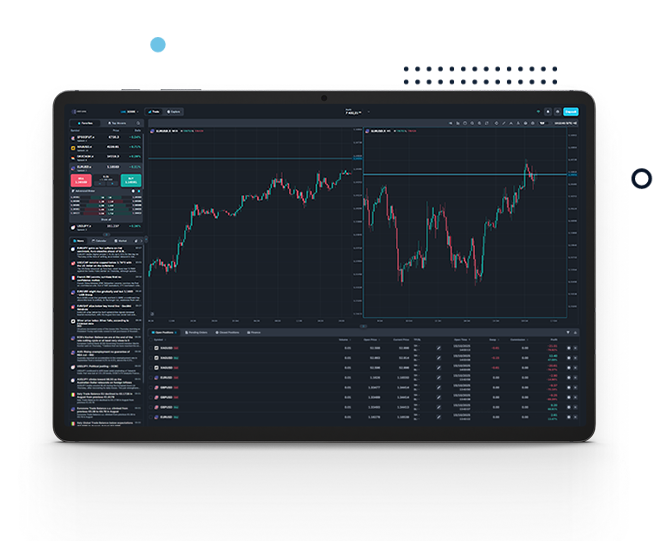665x541 pixels.
Task: Click the red Sell button for EURUSD
Action: click(x=81, y=180)
